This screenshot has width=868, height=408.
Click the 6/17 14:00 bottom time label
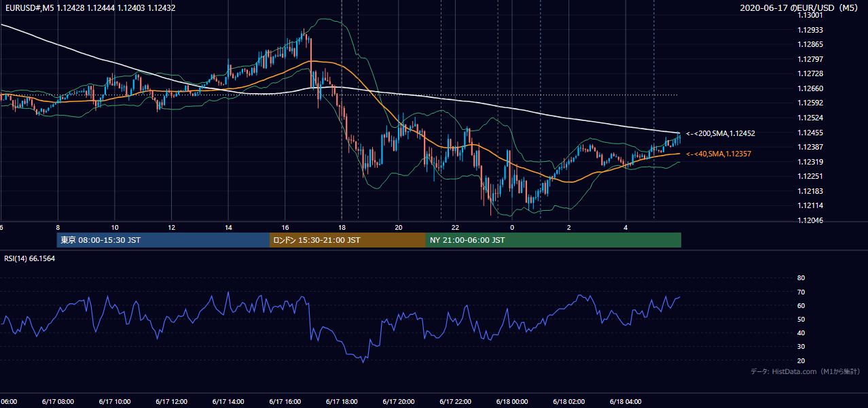click(x=228, y=401)
